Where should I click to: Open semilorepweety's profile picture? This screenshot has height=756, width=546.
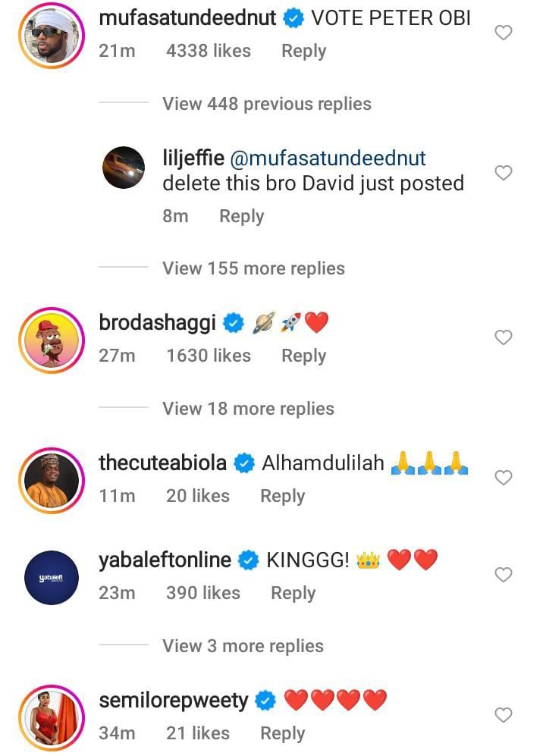(49, 717)
